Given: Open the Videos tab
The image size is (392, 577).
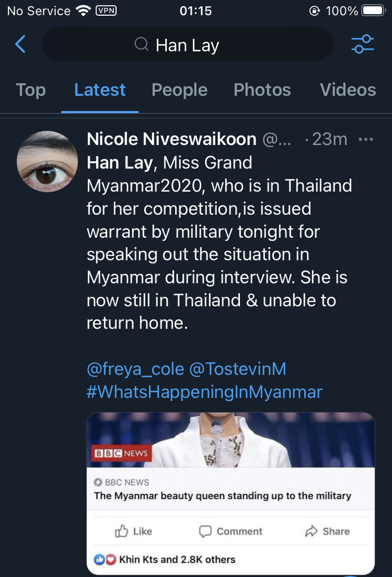Looking at the screenshot, I should (348, 90).
